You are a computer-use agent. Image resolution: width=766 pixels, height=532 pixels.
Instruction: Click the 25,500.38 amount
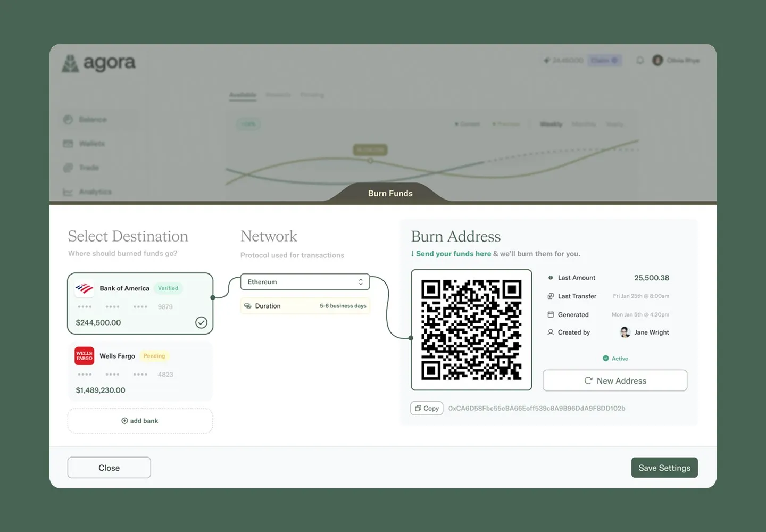click(x=652, y=278)
